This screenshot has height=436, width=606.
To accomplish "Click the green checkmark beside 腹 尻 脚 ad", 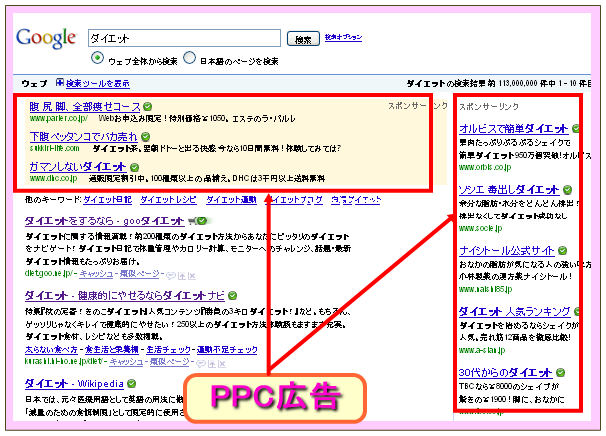I will click(x=148, y=106).
